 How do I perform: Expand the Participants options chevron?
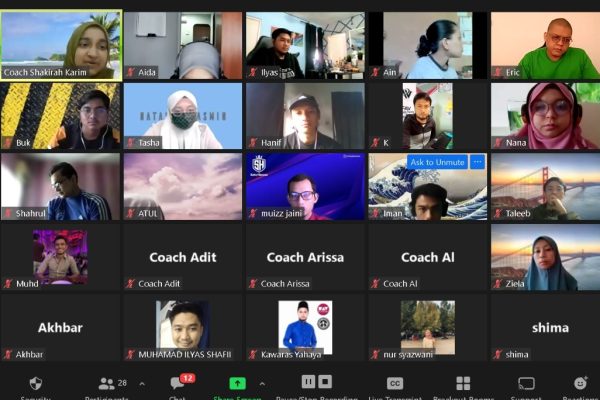pos(142,384)
